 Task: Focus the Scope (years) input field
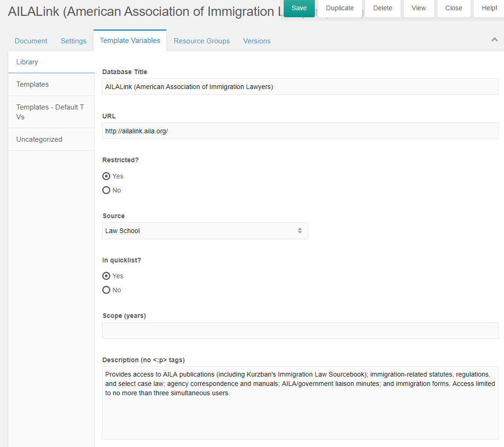pyautogui.click(x=300, y=330)
